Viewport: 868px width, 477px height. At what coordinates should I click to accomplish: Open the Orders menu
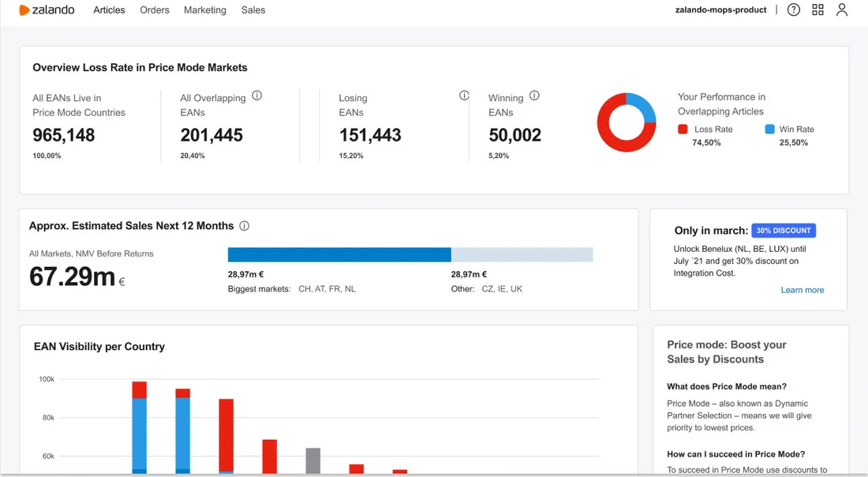click(x=155, y=10)
